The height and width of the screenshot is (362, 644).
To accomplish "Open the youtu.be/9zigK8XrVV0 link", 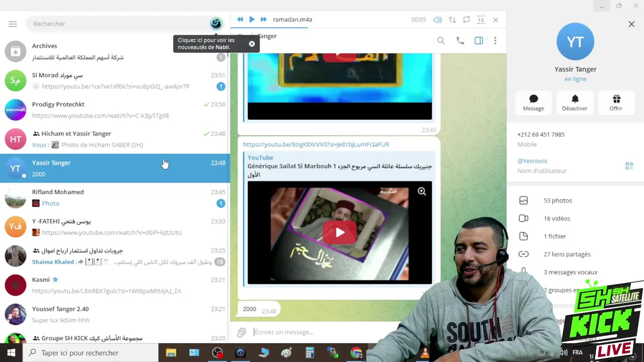I will tap(316, 144).
